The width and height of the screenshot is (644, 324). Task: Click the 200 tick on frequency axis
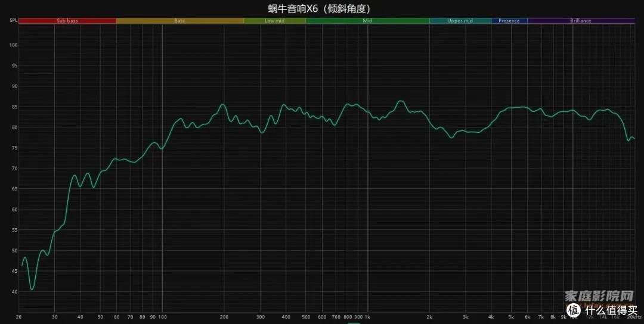(224, 317)
